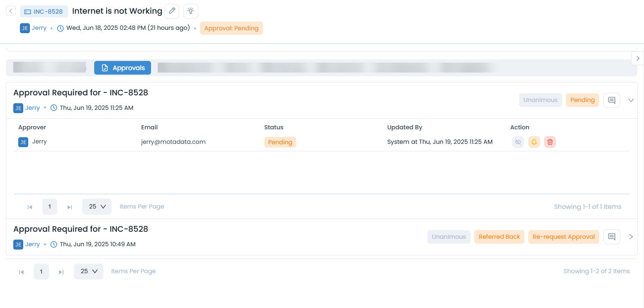Screen dimensions: 644x308
Task: Expand the Referred Back approval details
Action: point(631,236)
